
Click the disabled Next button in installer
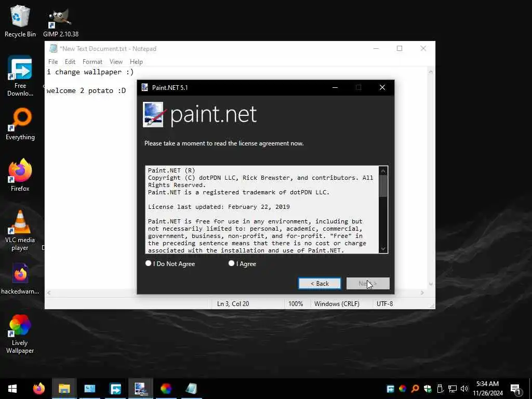pyautogui.click(x=368, y=283)
